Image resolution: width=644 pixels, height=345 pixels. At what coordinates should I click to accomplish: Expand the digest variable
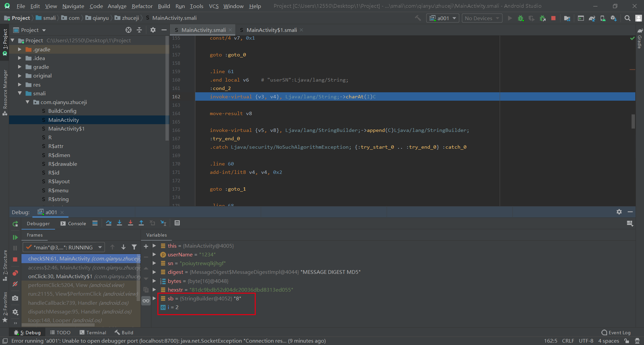[x=154, y=272]
